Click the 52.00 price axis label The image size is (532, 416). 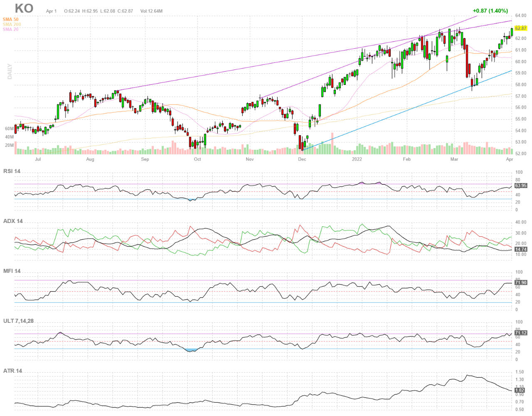(x=521, y=154)
